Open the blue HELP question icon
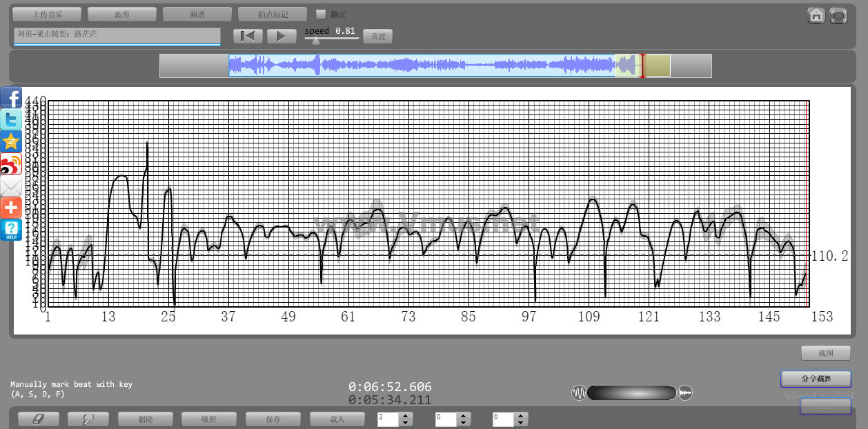Image resolution: width=868 pixels, height=429 pixels. 11,230
